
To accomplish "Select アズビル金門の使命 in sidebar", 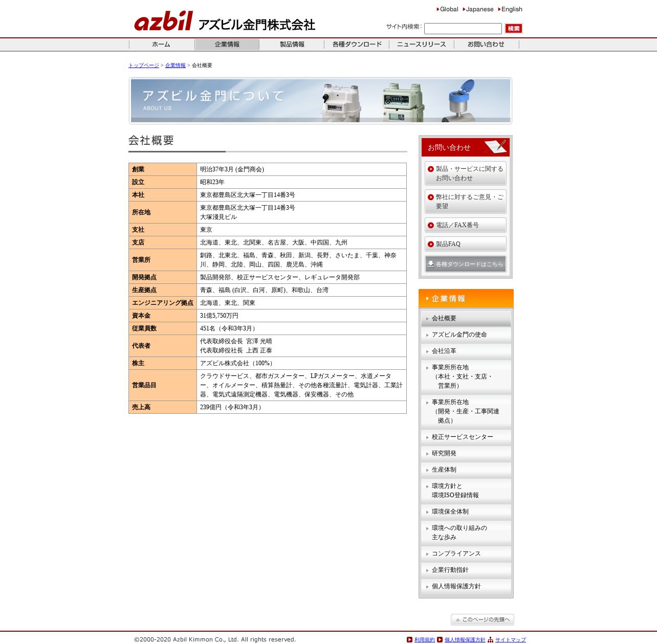I will pos(466,335).
